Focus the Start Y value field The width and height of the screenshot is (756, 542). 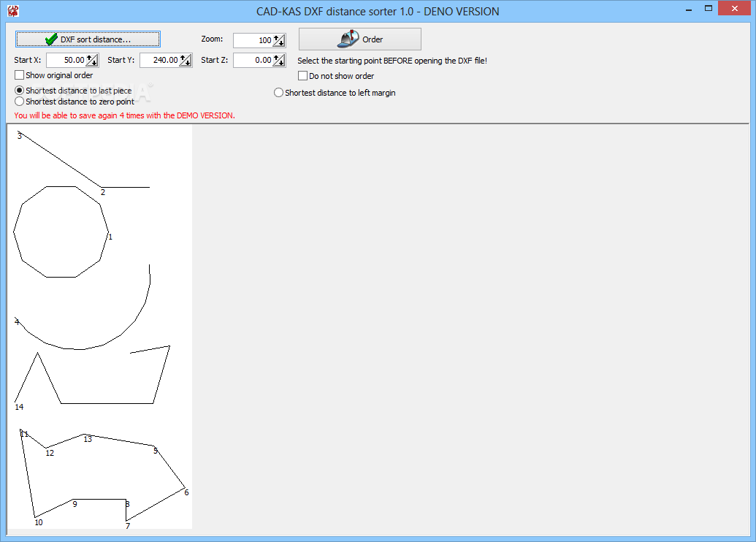coord(159,61)
